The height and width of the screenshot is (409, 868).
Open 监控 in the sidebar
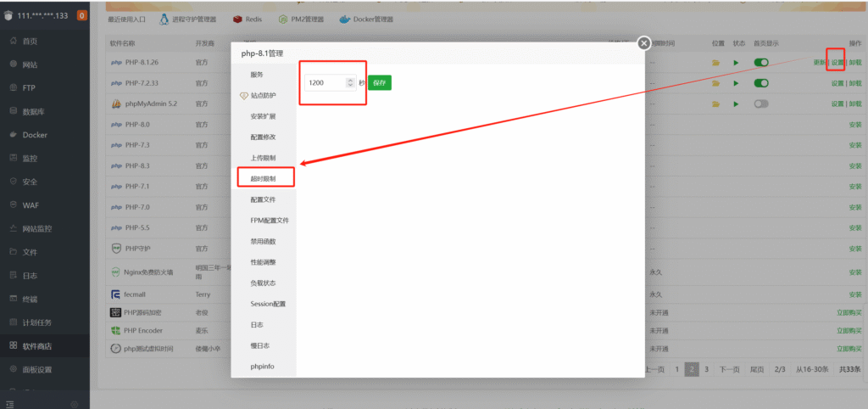(30, 159)
